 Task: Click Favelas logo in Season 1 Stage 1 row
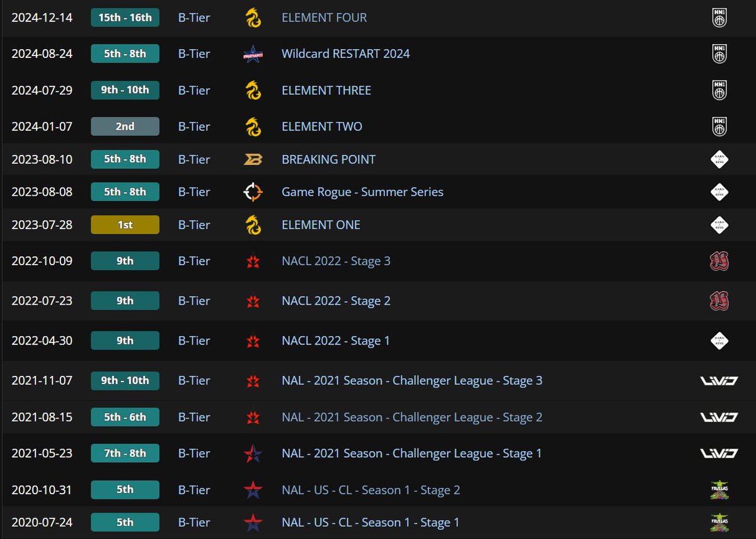click(x=719, y=523)
